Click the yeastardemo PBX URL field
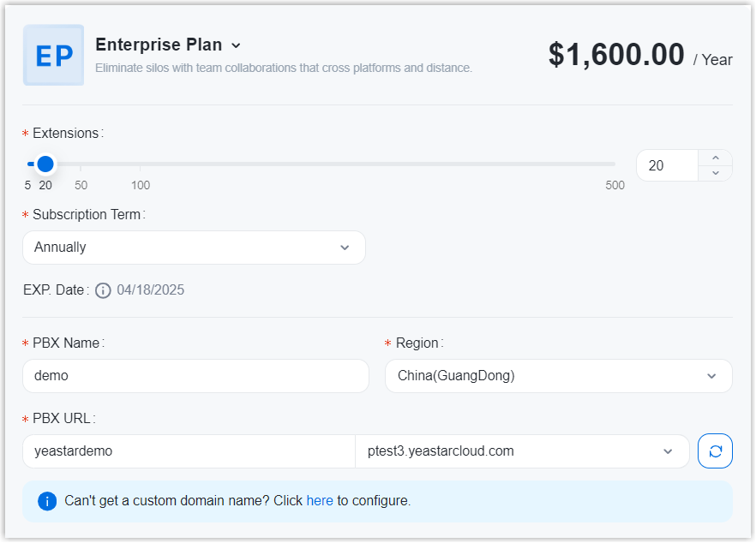This screenshot has width=756, height=543. pos(189,451)
